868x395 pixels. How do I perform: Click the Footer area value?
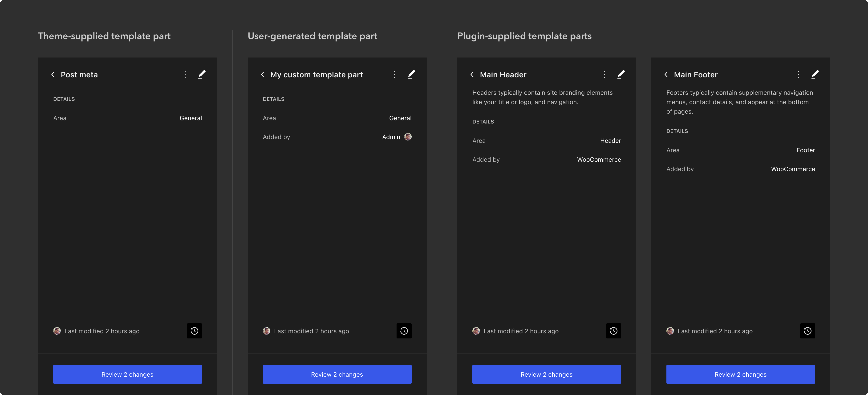pos(806,150)
